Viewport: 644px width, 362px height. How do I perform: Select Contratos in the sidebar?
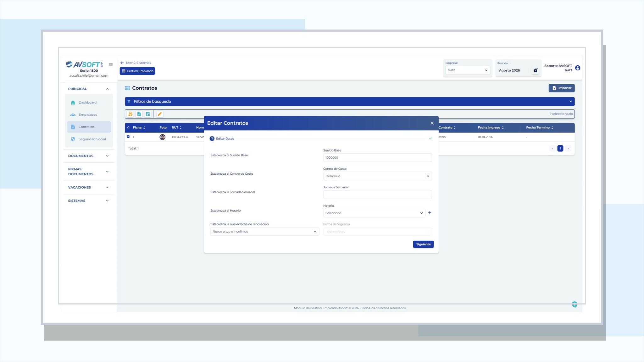[x=89, y=127]
